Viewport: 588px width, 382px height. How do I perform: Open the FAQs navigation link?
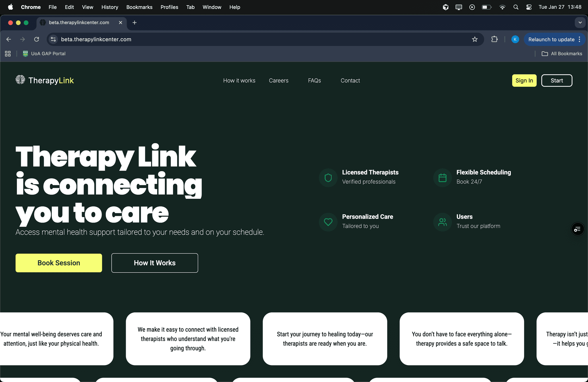coord(314,80)
